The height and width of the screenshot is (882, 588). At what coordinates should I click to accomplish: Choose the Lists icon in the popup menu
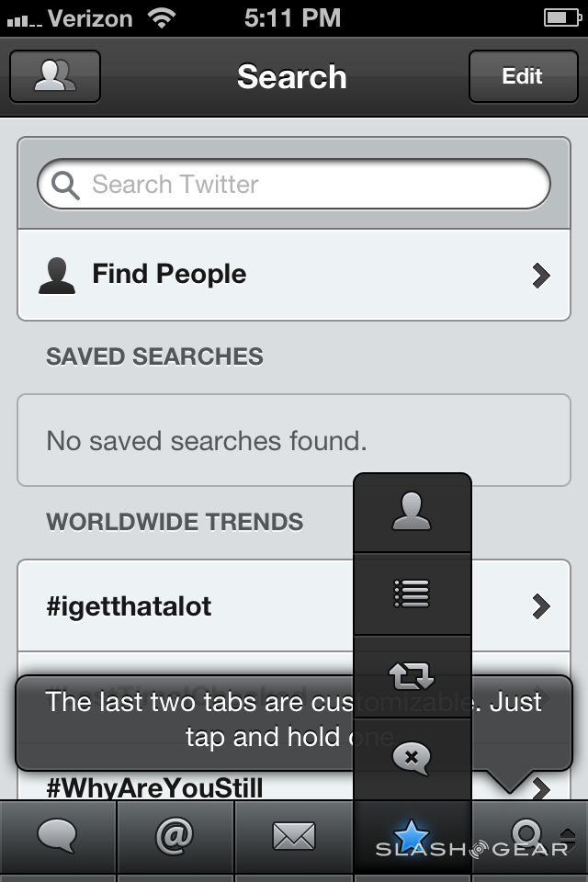pos(412,594)
